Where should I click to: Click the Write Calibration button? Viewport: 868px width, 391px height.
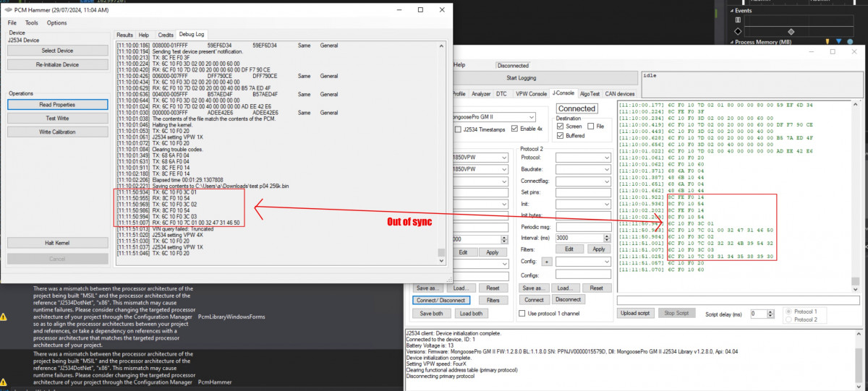57,132
